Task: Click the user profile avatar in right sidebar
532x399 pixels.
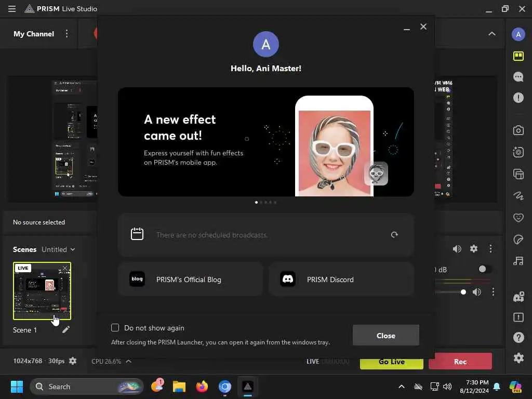Action: point(518,34)
